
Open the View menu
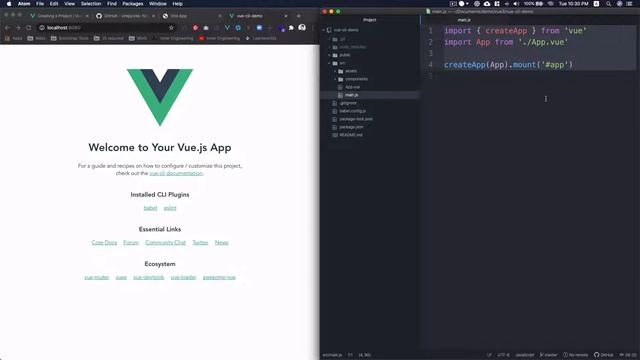[x=69, y=4]
